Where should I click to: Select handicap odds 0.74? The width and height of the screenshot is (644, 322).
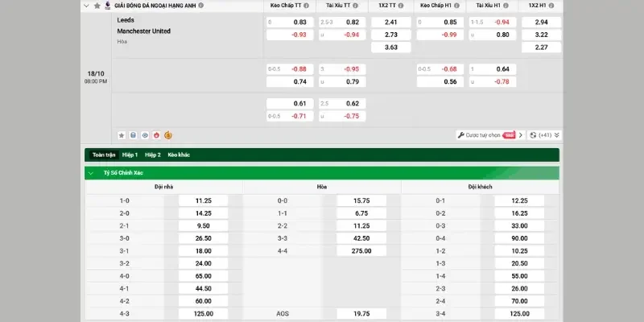(x=290, y=82)
